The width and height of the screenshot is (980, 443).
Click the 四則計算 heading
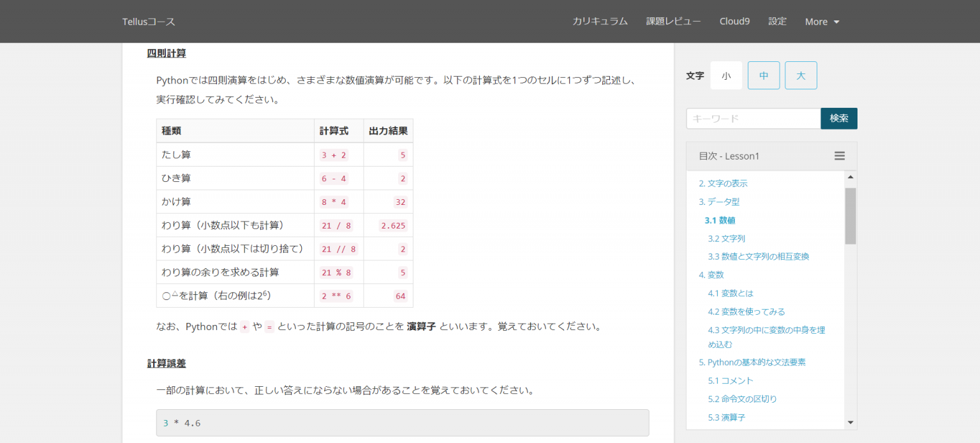pos(167,54)
